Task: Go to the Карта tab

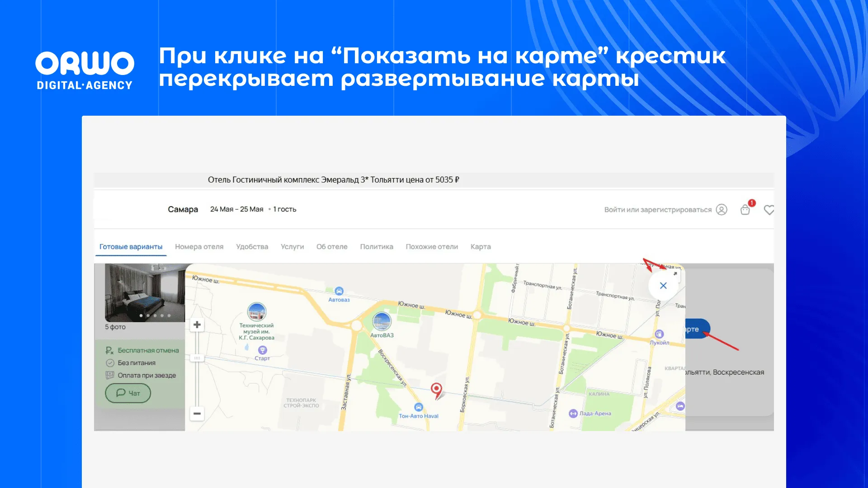Action: click(x=480, y=247)
